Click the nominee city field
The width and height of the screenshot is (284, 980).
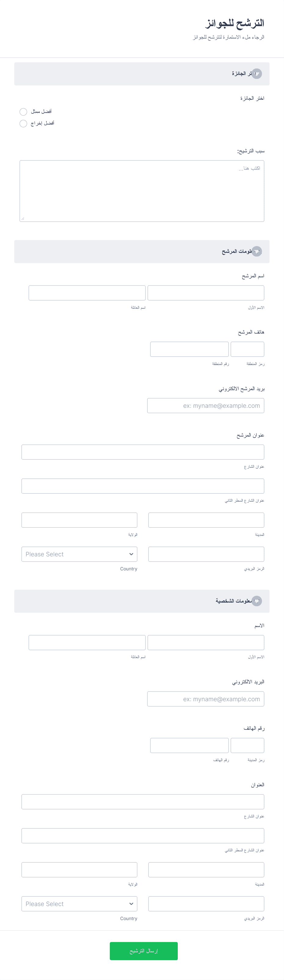click(x=206, y=520)
